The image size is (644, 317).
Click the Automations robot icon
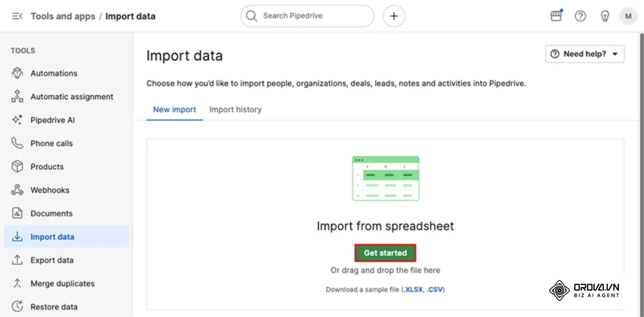tap(17, 73)
